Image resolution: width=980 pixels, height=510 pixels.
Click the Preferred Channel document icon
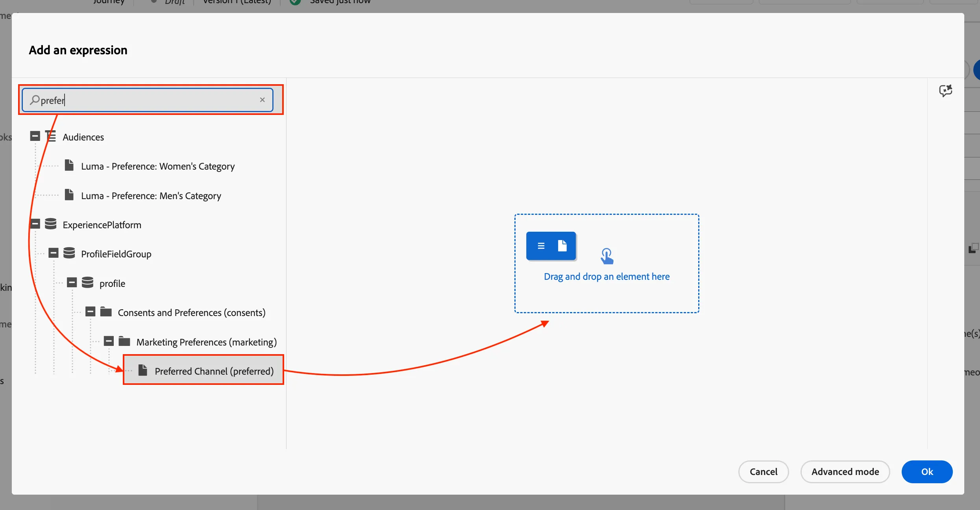point(142,370)
